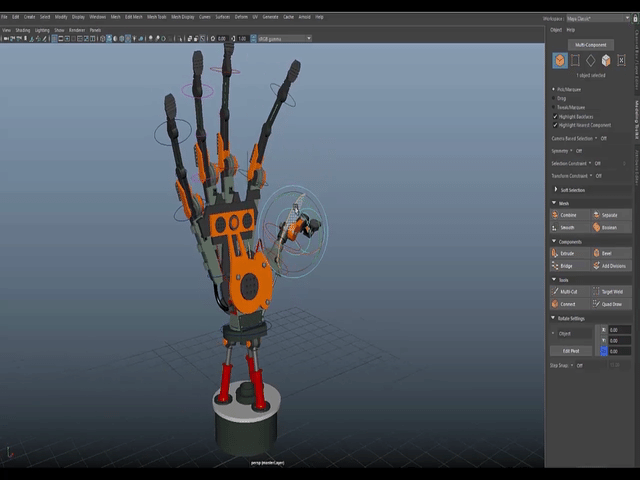Activate the Quad Draw tool
This screenshot has width=640, height=480.
[x=609, y=304]
